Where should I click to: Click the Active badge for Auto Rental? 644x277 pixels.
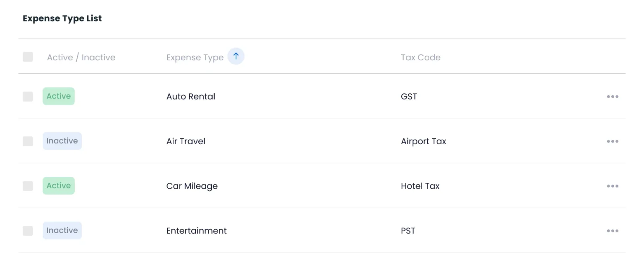pyautogui.click(x=59, y=96)
